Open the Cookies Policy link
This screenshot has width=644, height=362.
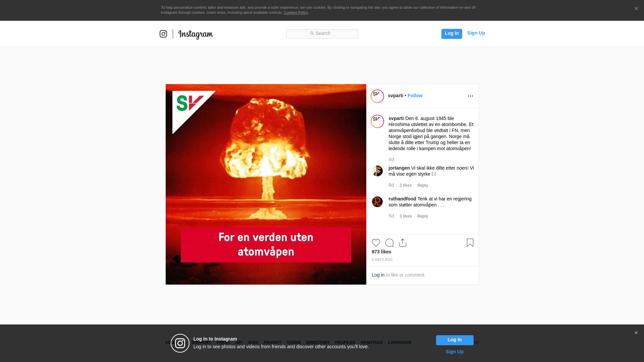(296, 12)
